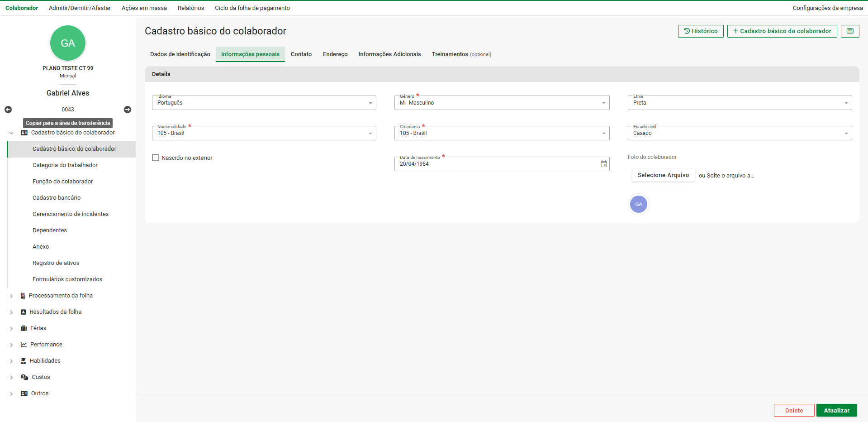Open the Idioma dropdown
The height and width of the screenshot is (422, 868).
coord(264,103)
